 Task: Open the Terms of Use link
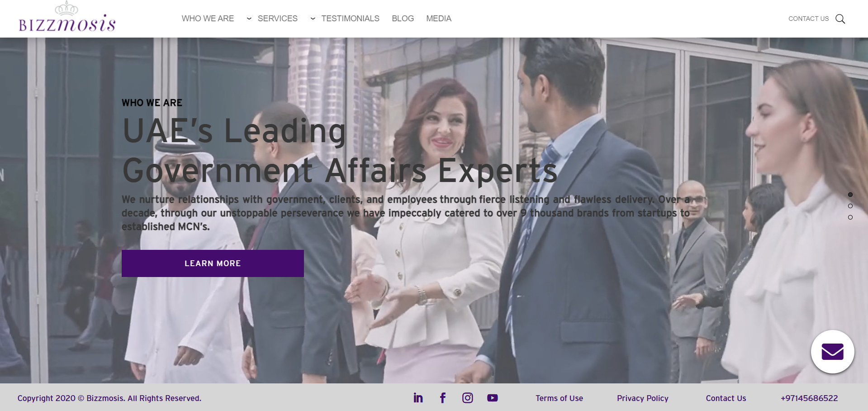pos(560,398)
